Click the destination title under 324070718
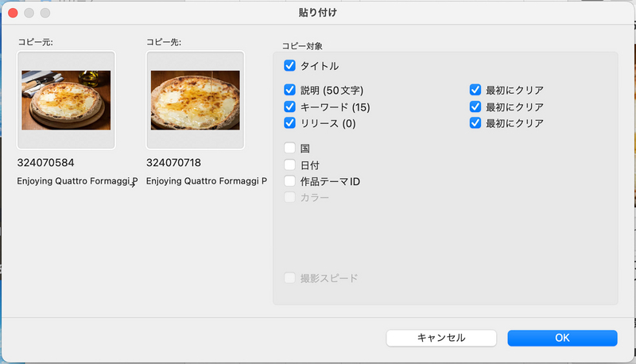Image resolution: width=636 pixels, height=364 pixels. click(207, 181)
